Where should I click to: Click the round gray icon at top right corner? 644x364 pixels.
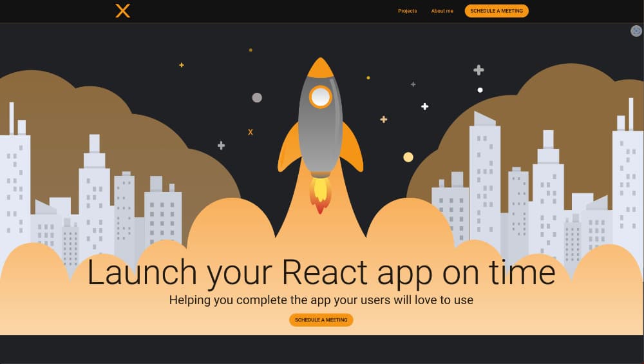[x=636, y=31]
